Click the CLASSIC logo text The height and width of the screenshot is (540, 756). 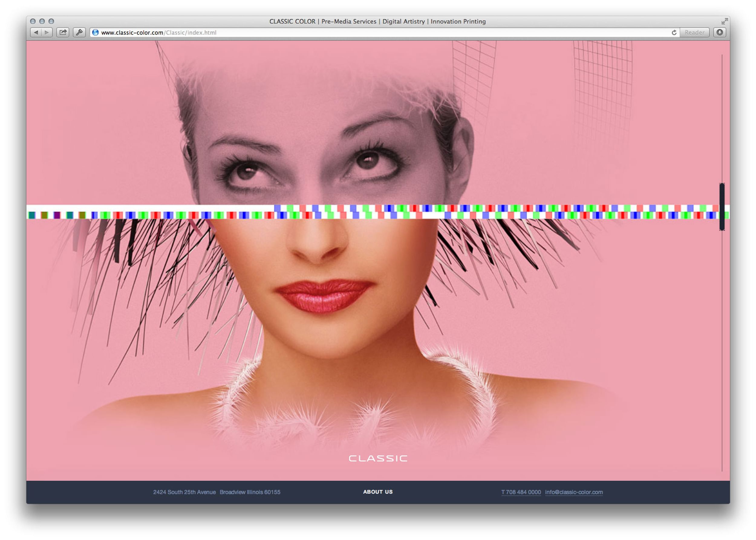click(378, 458)
